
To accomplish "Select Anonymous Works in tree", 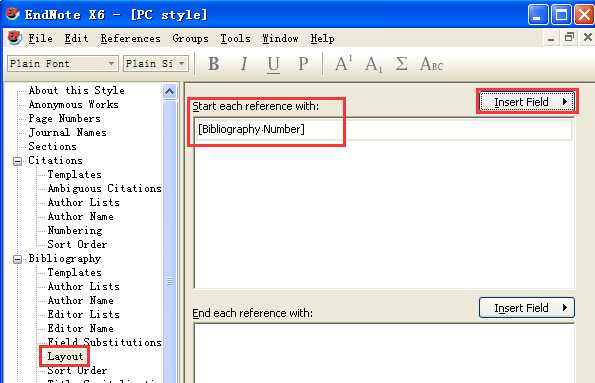I will (x=74, y=104).
